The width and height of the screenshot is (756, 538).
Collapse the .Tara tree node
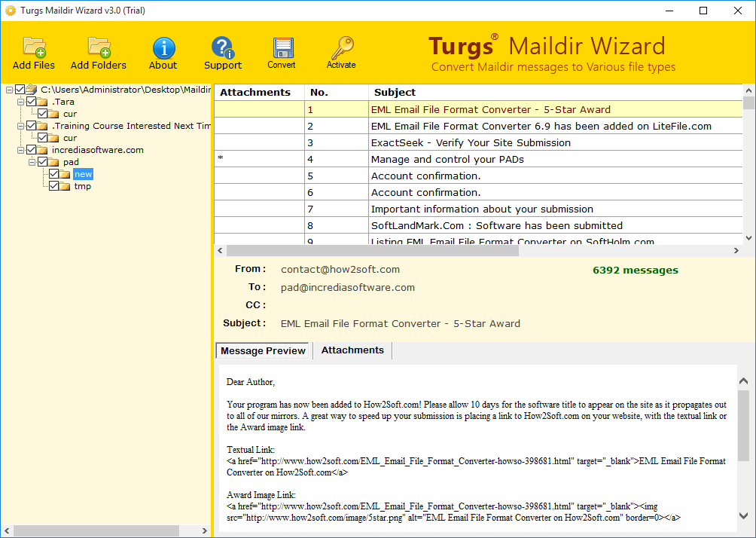(x=20, y=102)
